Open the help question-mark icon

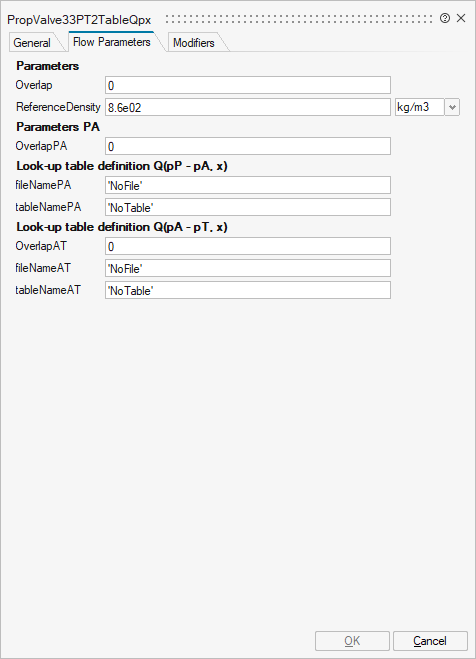[x=444, y=18]
